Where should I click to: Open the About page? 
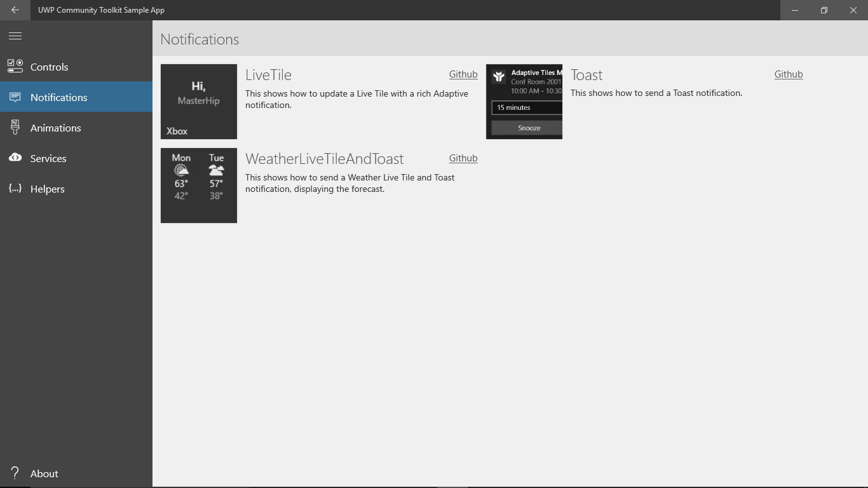tap(44, 473)
